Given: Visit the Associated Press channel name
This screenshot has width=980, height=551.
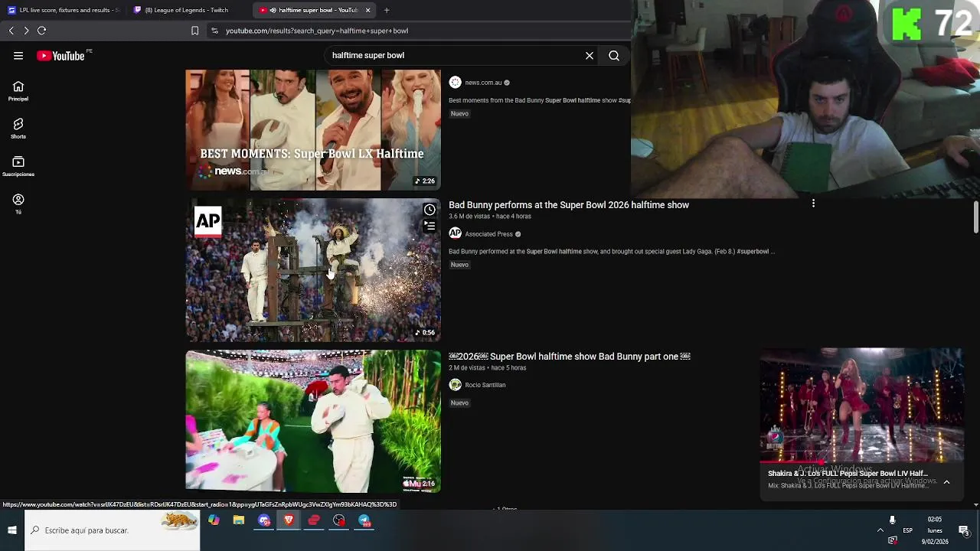Looking at the screenshot, I should pyautogui.click(x=488, y=234).
